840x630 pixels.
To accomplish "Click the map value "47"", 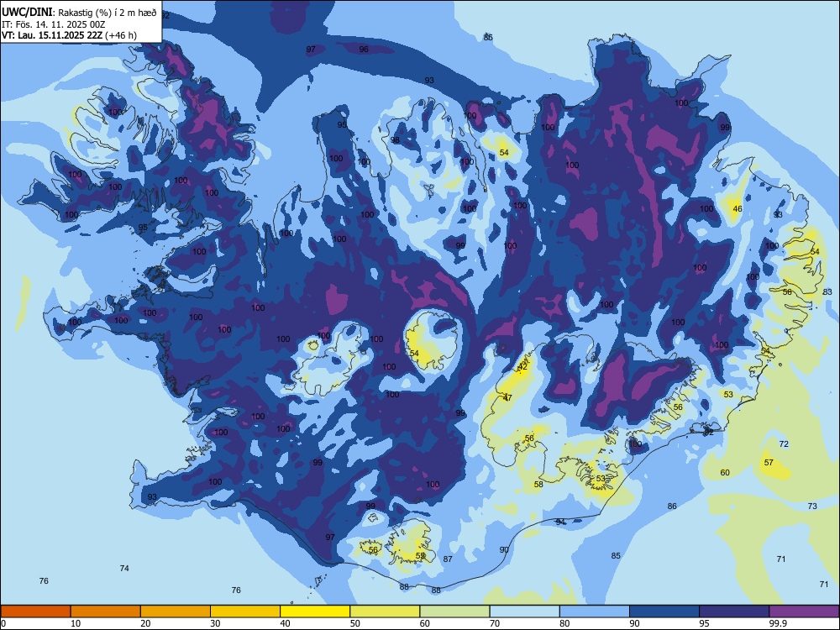I will point(507,398).
